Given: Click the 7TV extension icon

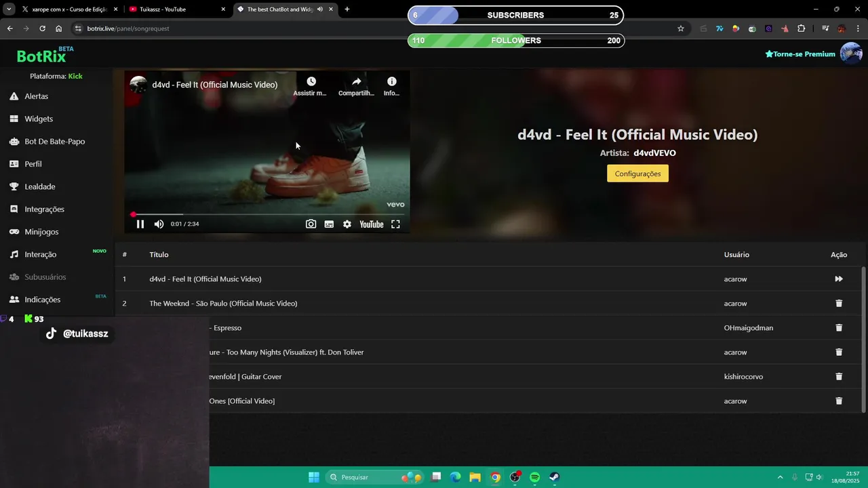Looking at the screenshot, I should pos(719,28).
